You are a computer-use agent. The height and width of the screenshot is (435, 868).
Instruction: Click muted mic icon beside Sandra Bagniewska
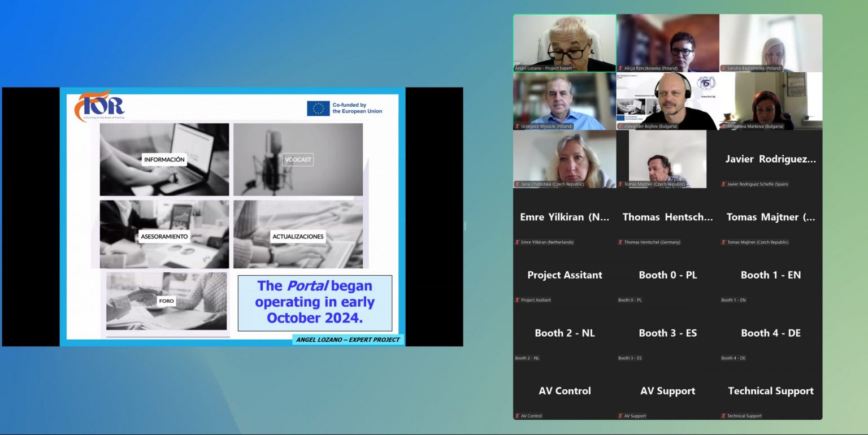pos(723,68)
